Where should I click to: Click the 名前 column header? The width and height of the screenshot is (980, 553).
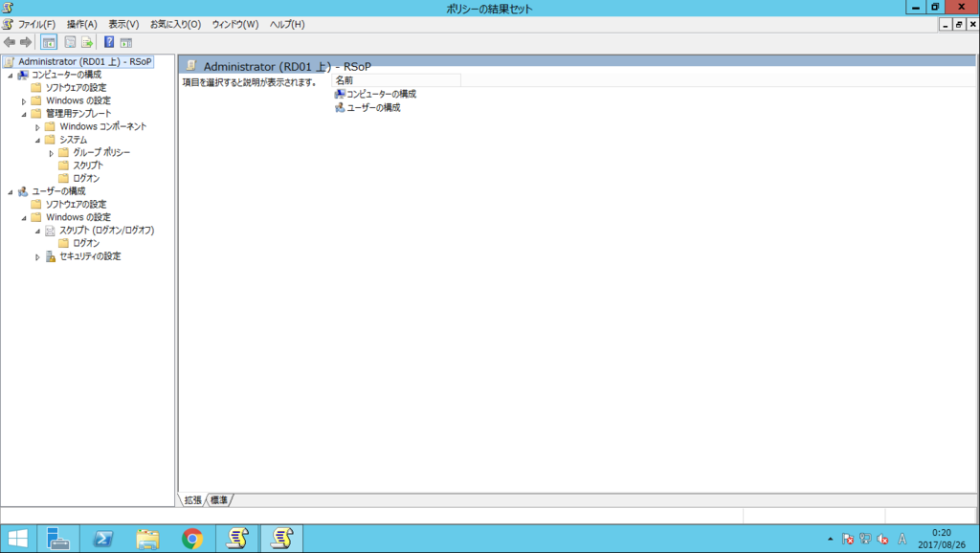[396, 80]
